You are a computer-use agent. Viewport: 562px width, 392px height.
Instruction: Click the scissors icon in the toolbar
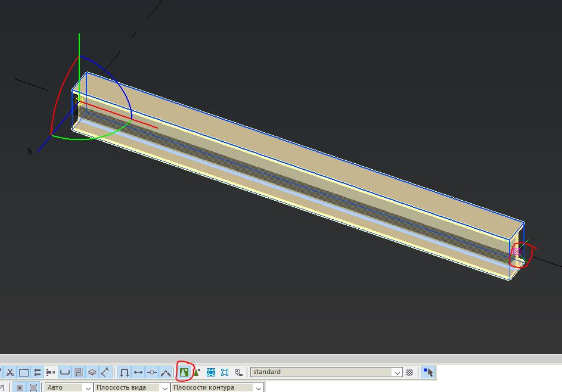click(x=10, y=372)
